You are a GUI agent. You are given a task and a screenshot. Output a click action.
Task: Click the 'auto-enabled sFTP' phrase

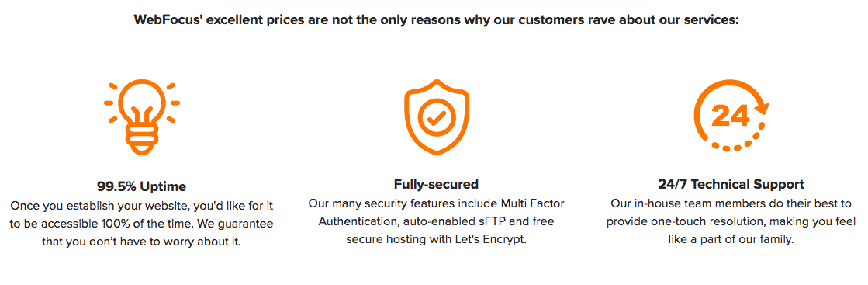(447, 222)
